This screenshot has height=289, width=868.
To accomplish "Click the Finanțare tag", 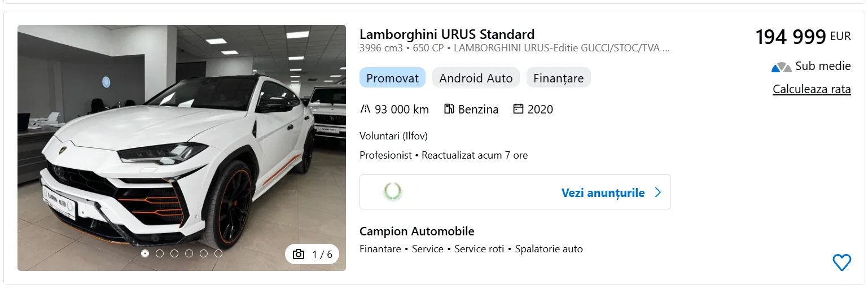I will [558, 78].
